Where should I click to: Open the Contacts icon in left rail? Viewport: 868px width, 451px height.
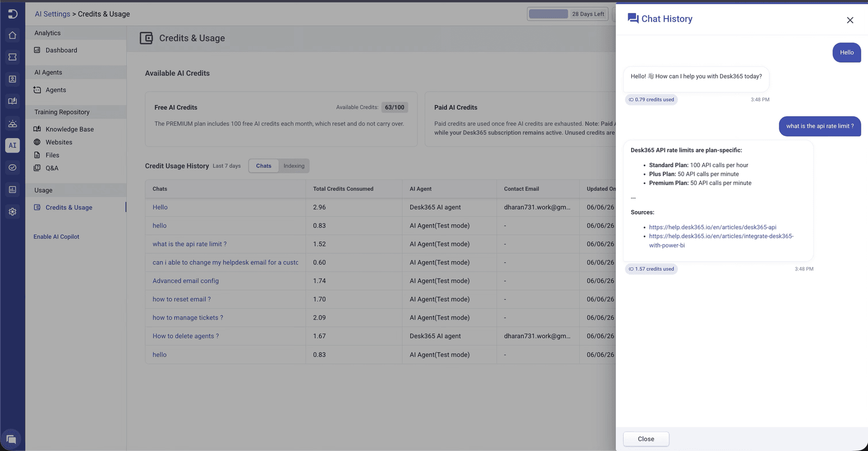(12, 79)
